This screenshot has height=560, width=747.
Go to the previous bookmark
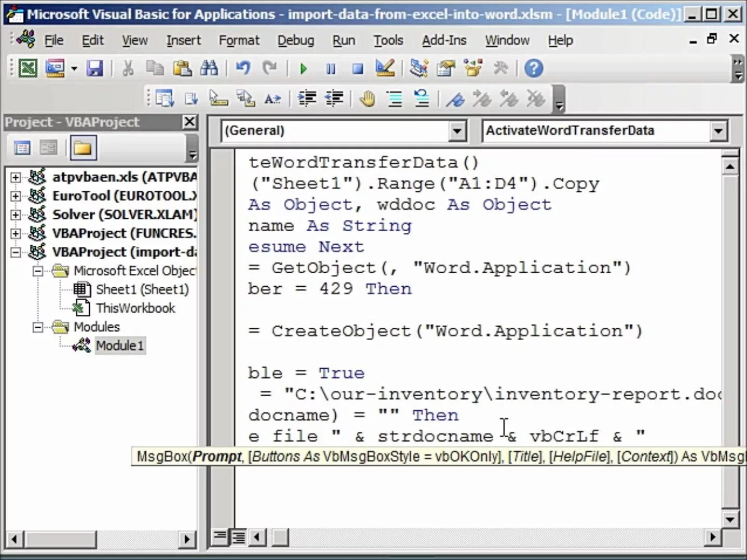509,99
